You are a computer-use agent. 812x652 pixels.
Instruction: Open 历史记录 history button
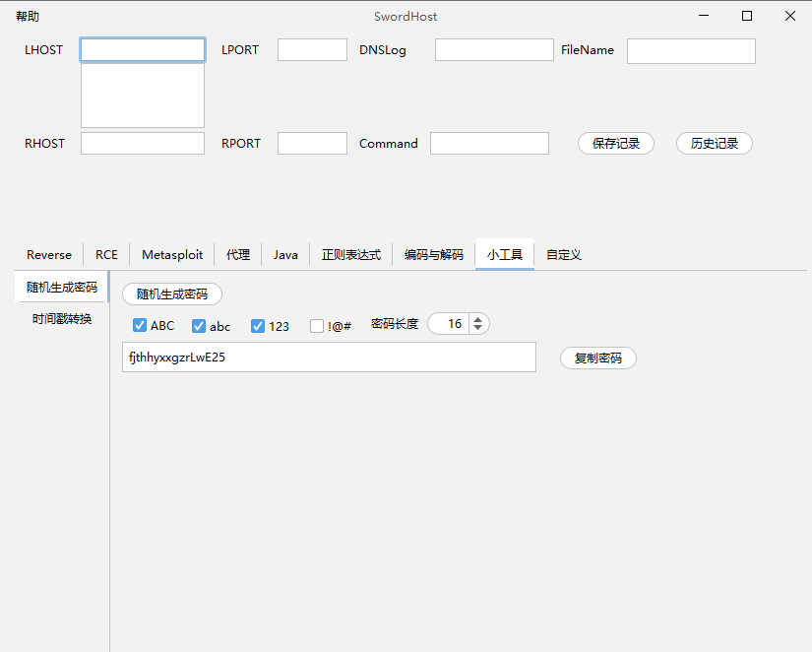tap(715, 144)
